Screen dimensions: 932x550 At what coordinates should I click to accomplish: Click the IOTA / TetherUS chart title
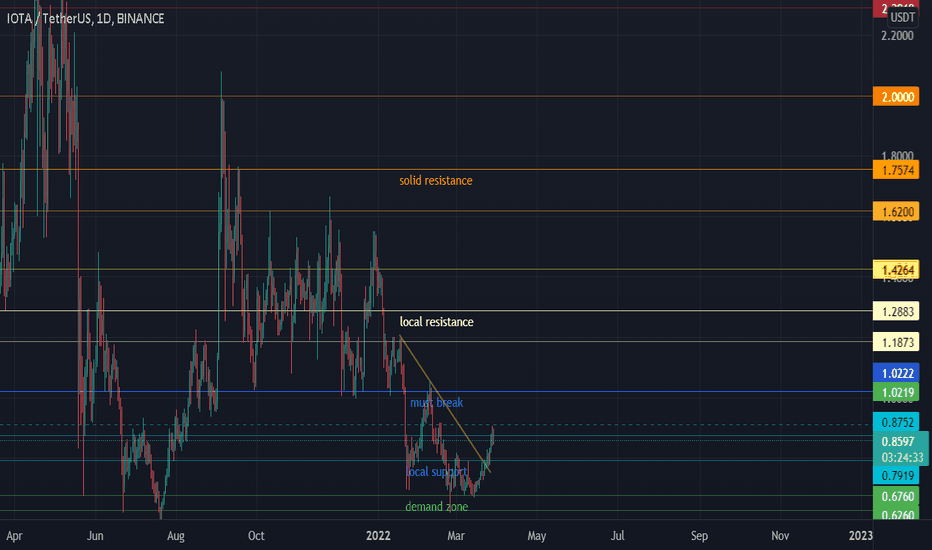[85, 18]
